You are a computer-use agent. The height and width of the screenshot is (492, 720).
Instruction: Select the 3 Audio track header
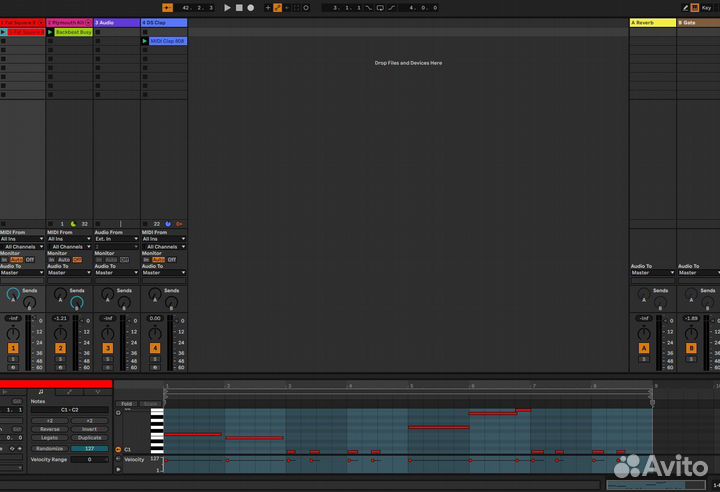point(116,22)
